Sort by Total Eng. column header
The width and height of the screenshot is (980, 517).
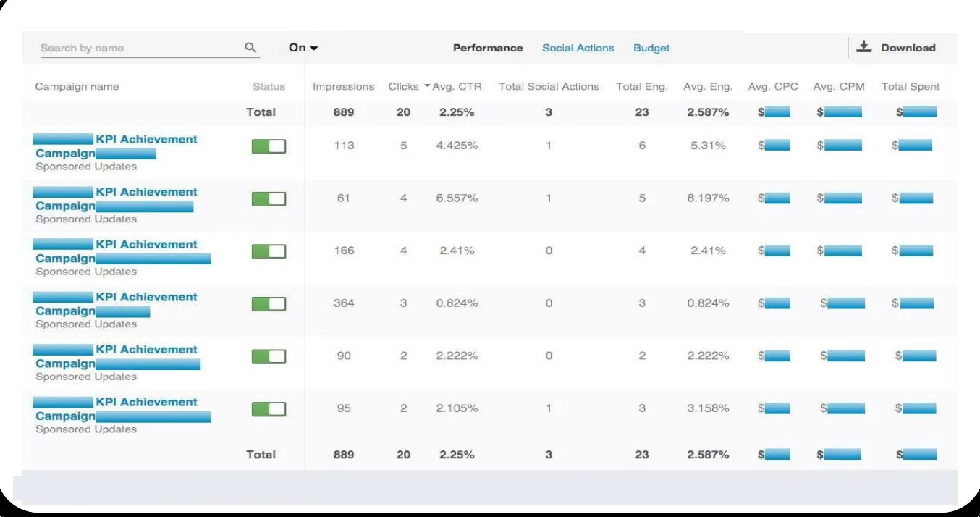[x=641, y=86]
